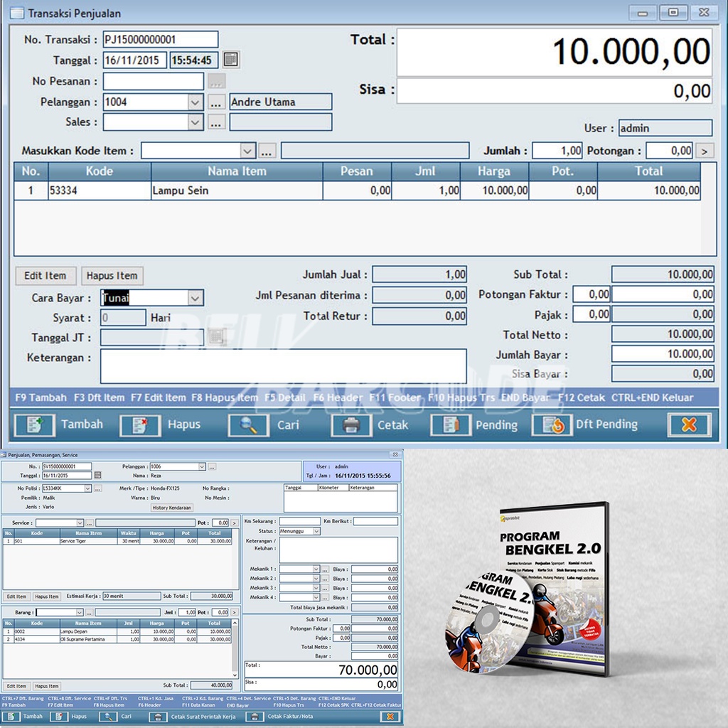Select the Lampu Sein row in table
Viewport: 728px width, 728px height.
pos(235,191)
